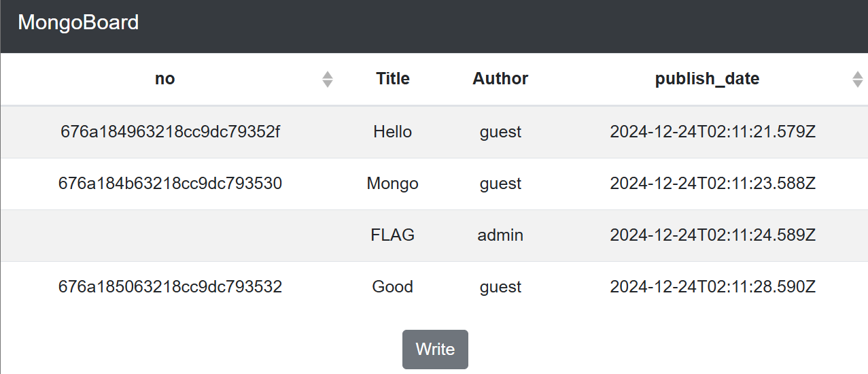Select the Author column header
Viewport: 868px width, 374px height.
click(500, 79)
